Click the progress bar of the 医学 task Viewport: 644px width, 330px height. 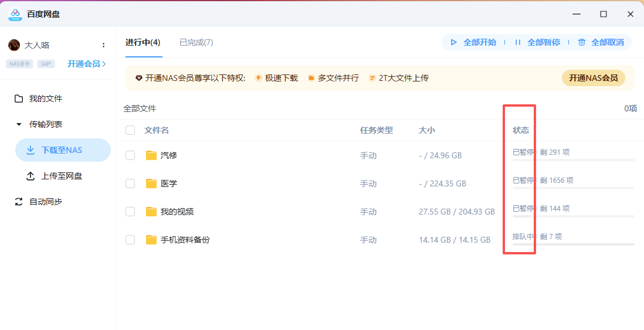pos(574,188)
